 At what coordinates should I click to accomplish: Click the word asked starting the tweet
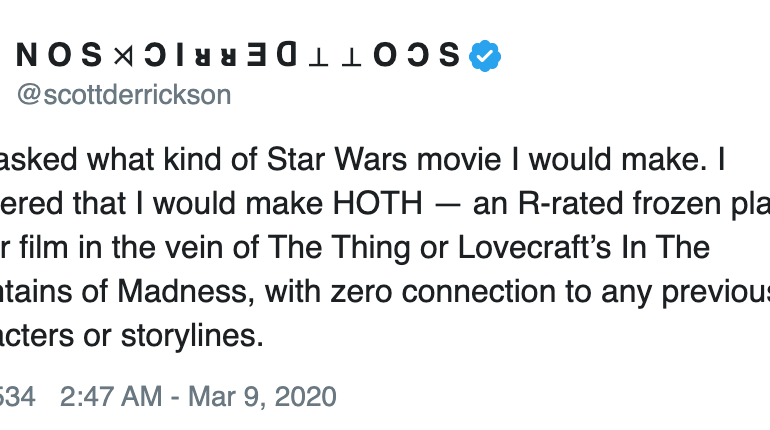coord(38,160)
